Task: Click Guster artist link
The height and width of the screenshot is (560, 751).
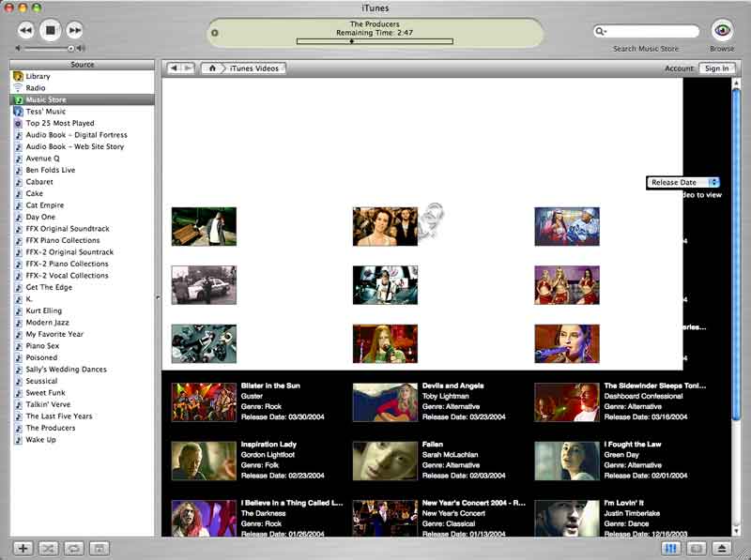Action: coord(252,396)
